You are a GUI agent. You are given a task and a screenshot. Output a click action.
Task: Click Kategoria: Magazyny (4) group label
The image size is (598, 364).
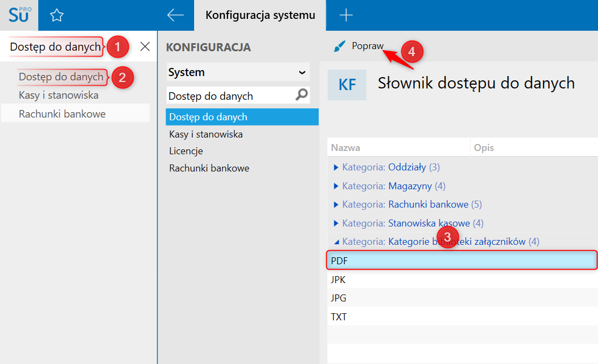click(x=394, y=186)
